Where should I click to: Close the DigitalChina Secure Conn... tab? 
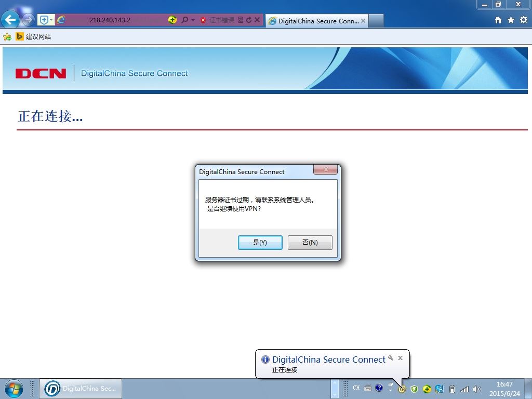point(363,21)
